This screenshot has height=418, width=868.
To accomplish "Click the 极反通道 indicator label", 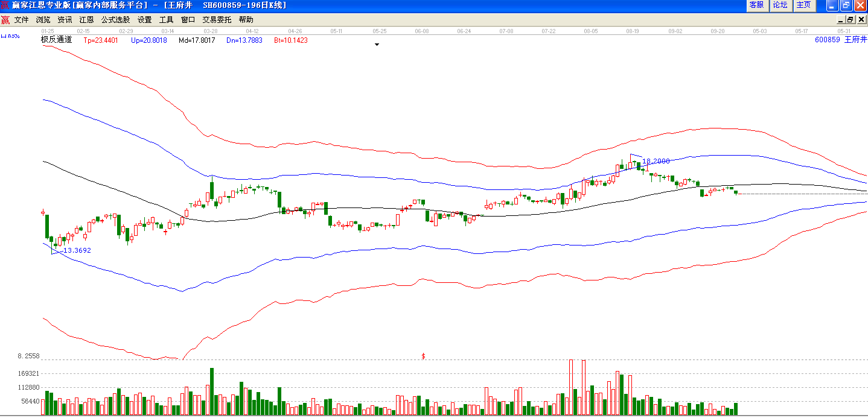I will [56, 40].
